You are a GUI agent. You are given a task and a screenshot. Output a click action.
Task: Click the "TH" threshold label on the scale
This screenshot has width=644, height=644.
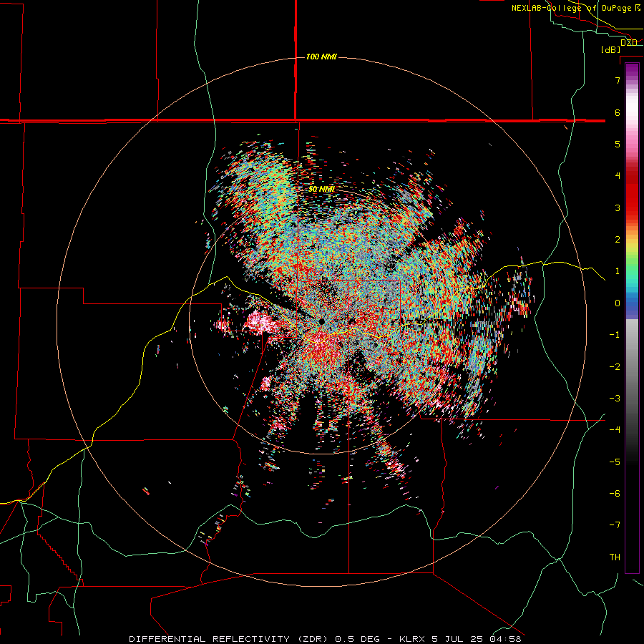pos(615,557)
